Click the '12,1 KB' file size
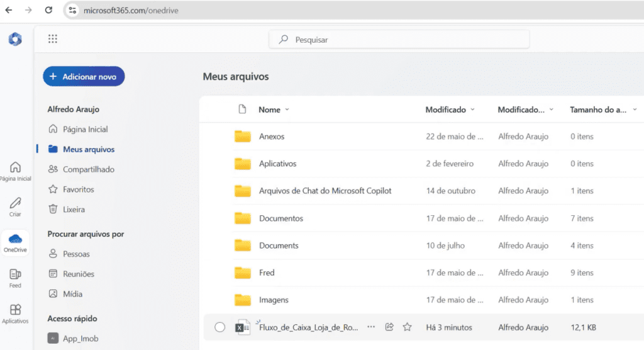This screenshot has height=350, width=644. [583, 327]
